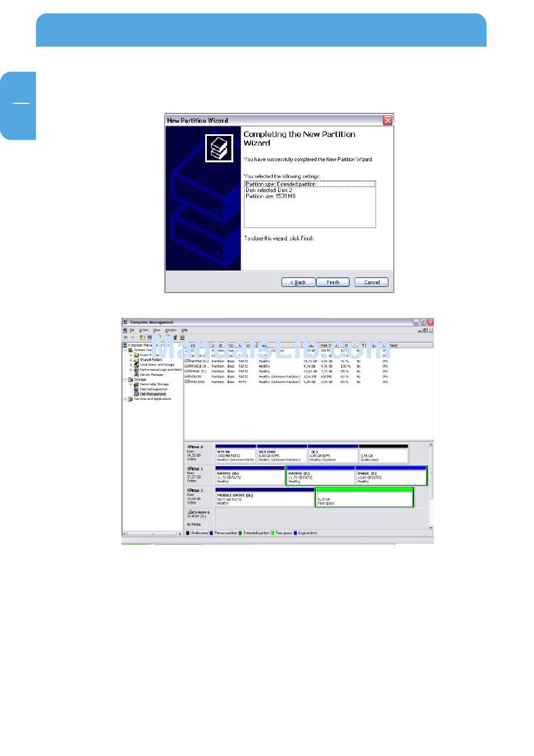Cancel the New Partition Wizard
This screenshot has height=756, width=534.
click(372, 283)
